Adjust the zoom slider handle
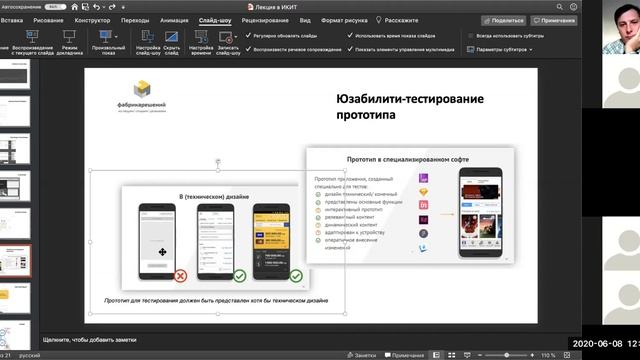The image size is (640, 360). click(507, 355)
